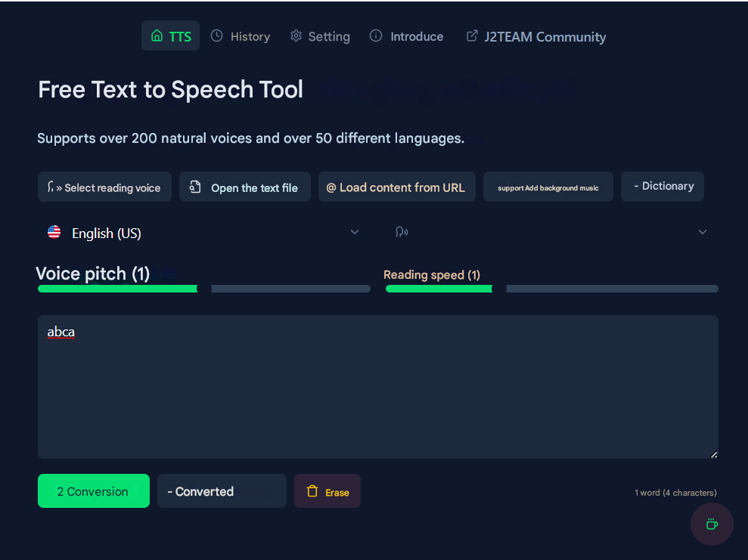Viewport: 748px width, 560px height.
Task: Click the home icon beside TTS
Action: coord(157,36)
